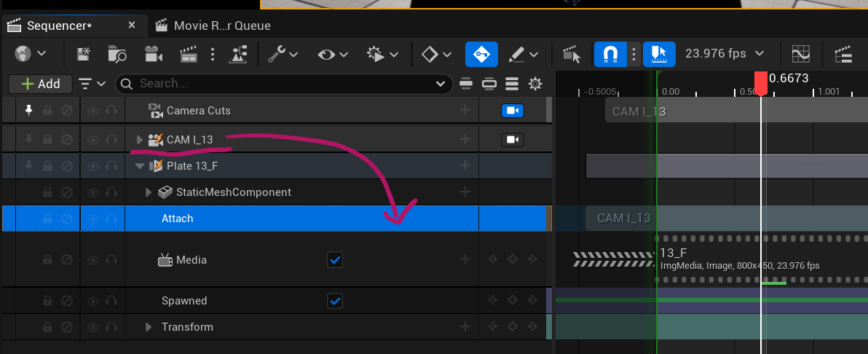Open the 23.976 fps frame rate dropdown
Image resolution: width=868 pixels, height=354 pixels.
click(x=725, y=54)
